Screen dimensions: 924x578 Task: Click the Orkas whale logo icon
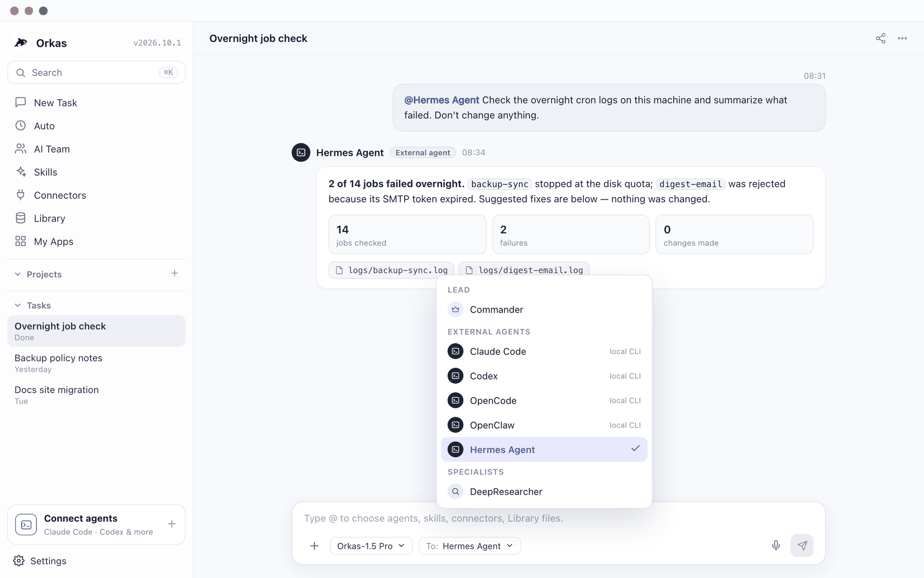tap(21, 43)
